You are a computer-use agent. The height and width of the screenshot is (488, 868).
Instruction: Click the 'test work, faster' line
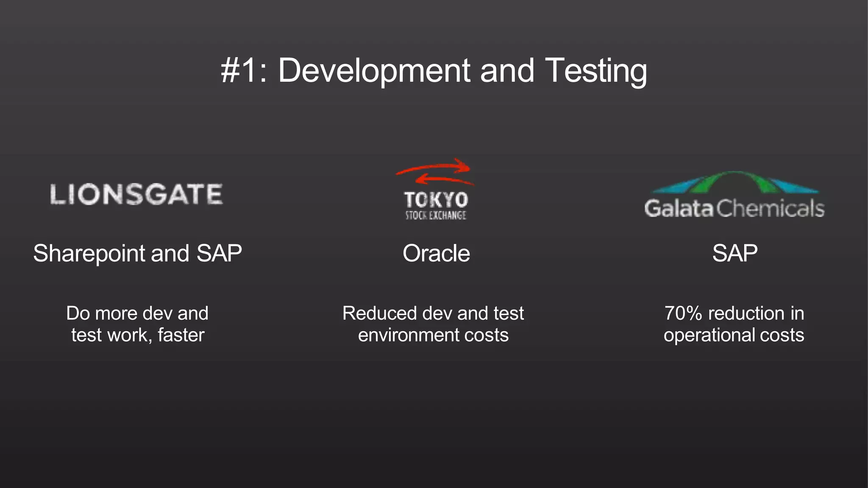pyautogui.click(x=137, y=335)
